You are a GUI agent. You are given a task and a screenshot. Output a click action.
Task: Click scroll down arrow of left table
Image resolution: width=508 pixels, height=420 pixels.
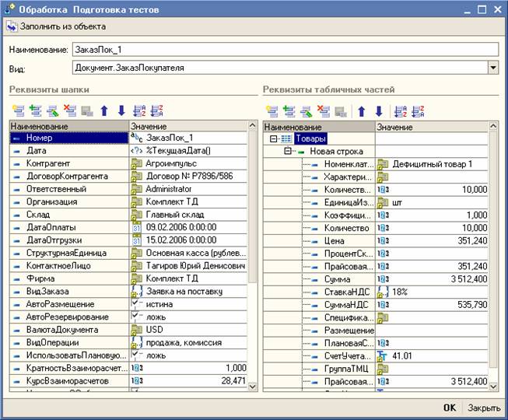(252, 387)
